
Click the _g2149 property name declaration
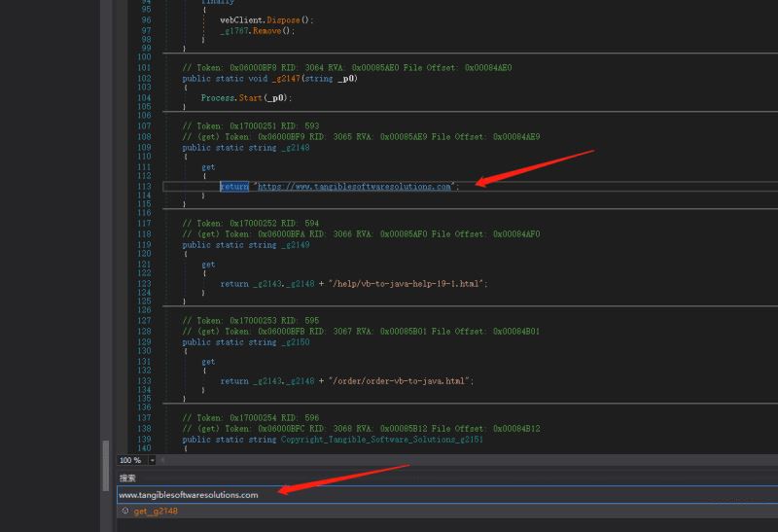pyautogui.click(x=296, y=245)
